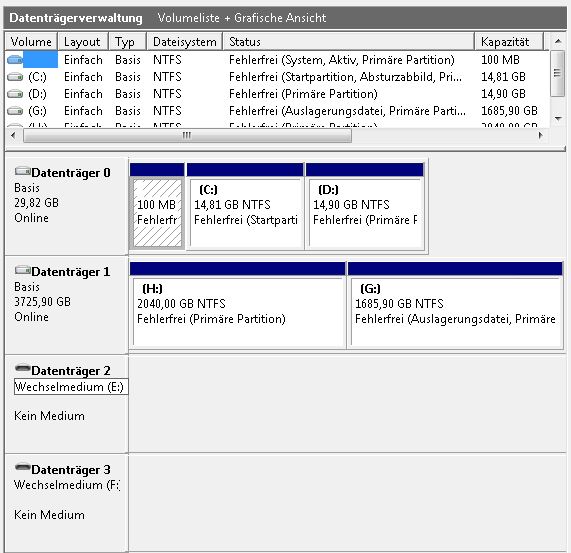
Task: Click 'Kein Medium' under Datenträger 2
Action: click(49, 416)
